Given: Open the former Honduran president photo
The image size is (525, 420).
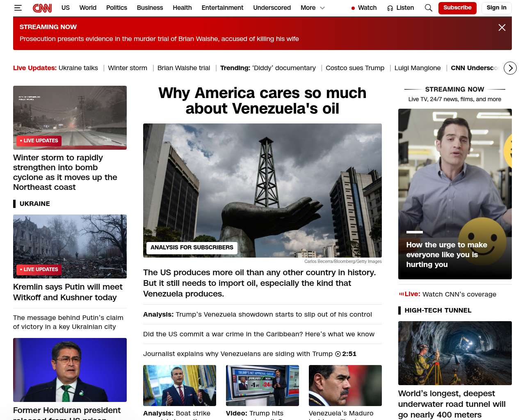Looking at the screenshot, I should coord(70,370).
